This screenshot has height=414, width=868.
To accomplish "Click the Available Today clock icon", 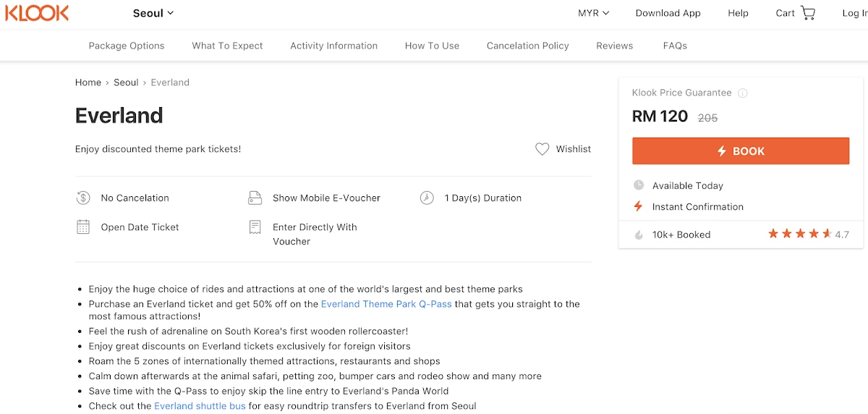I will point(638,185).
